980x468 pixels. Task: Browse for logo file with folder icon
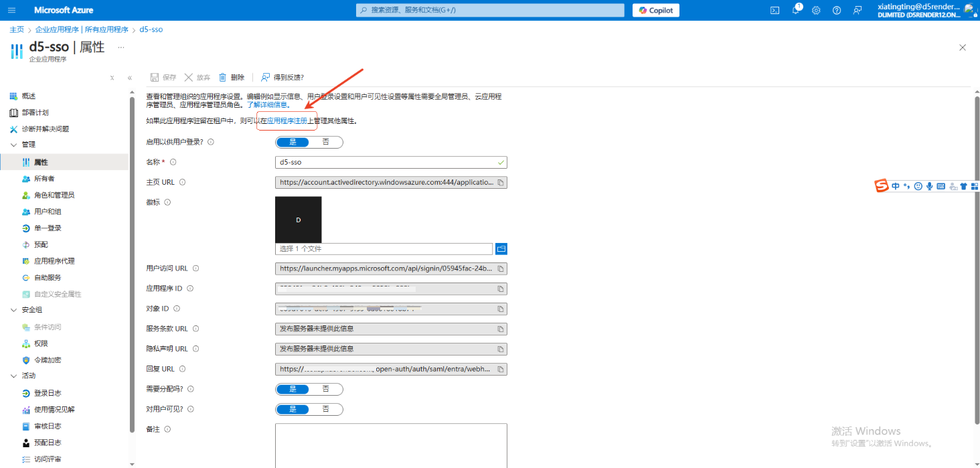[501, 249]
